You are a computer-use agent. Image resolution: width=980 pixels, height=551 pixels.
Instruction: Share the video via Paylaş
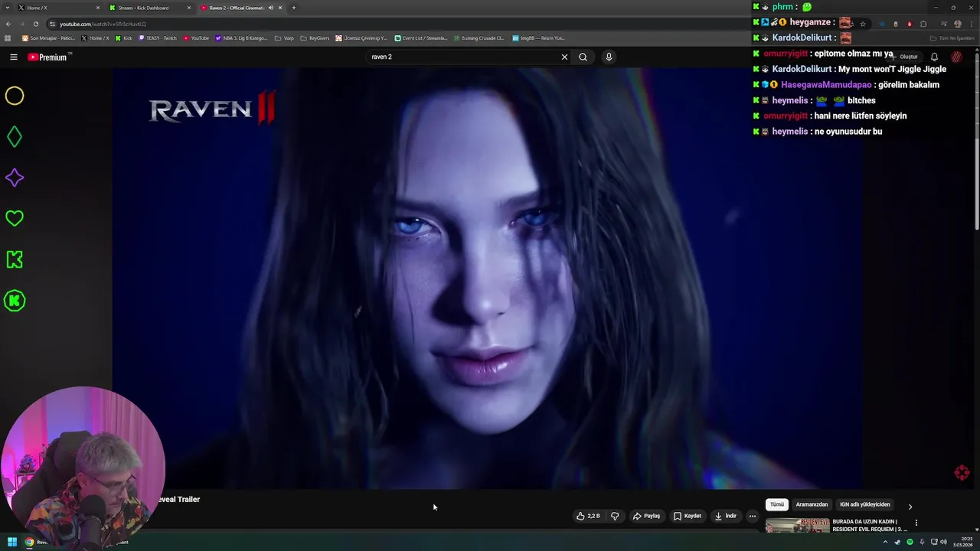(x=646, y=516)
